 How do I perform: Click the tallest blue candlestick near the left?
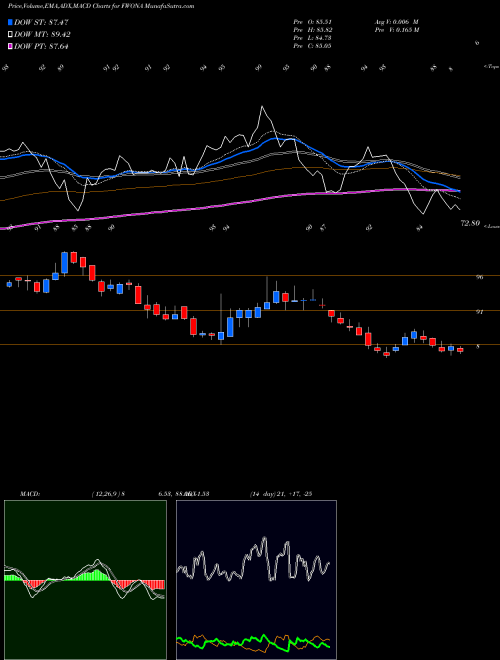[64, 263]
